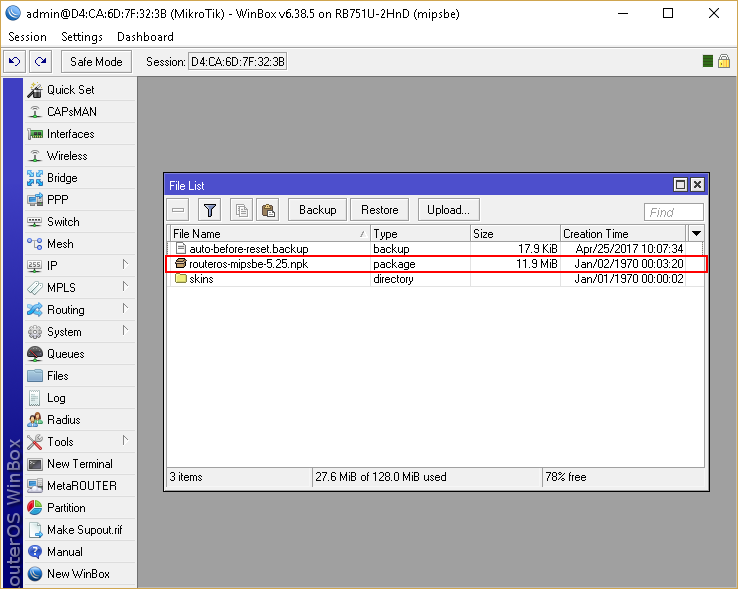Sort by Size column header
Image resolution: width=738 pixels, height=589 pixels.
click(515, 234)
